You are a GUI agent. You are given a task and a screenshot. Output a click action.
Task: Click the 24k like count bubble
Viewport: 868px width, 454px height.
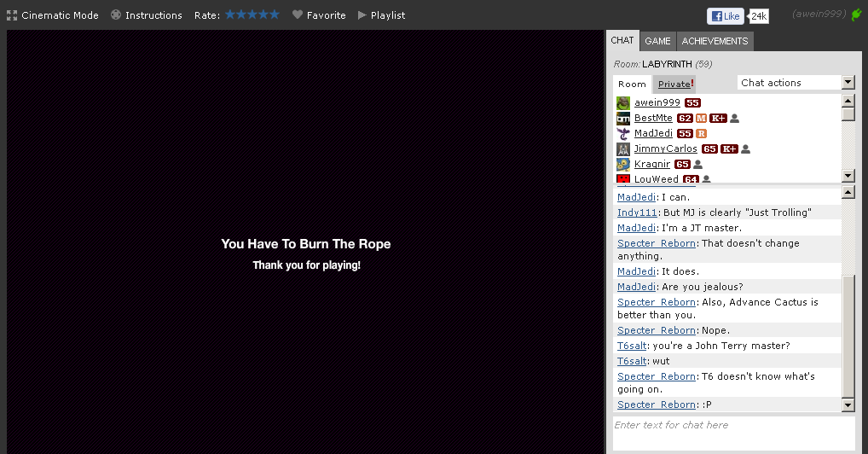coord(758,16)
